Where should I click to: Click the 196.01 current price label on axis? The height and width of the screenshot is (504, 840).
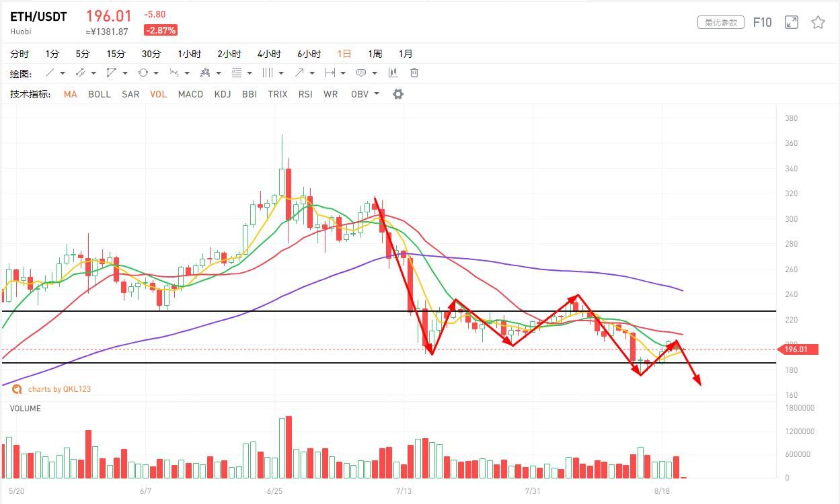tap(798, 349)
